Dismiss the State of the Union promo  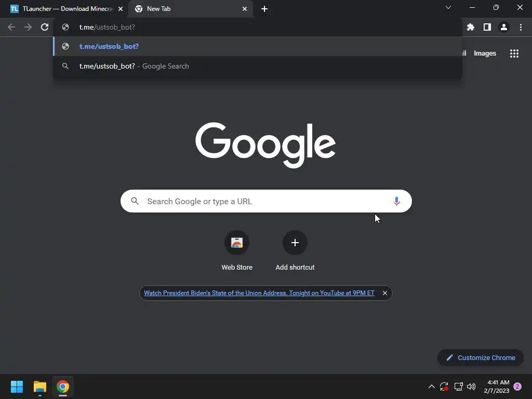(385, 293)
